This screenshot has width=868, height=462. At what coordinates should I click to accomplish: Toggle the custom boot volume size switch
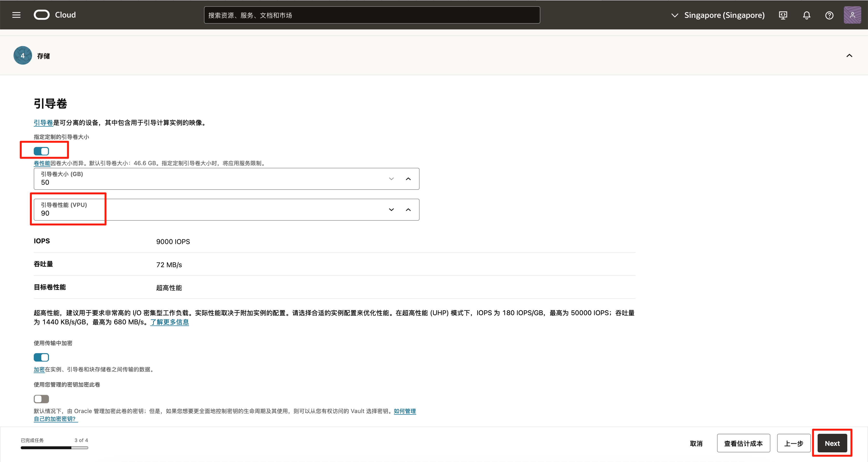[41, 151]
